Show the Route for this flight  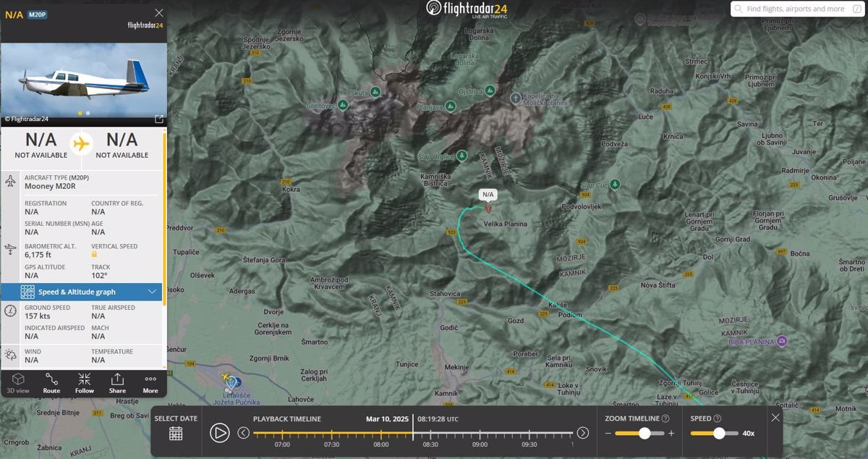point(51,382)
